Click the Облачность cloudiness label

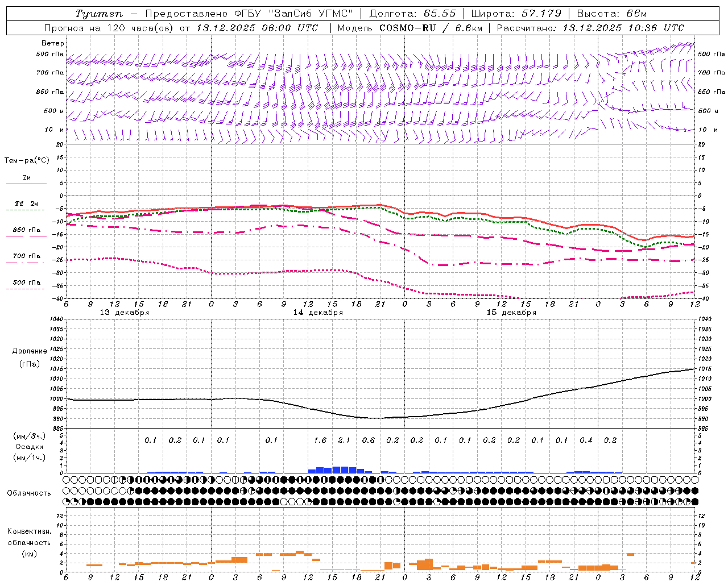(x=29, y=493)
